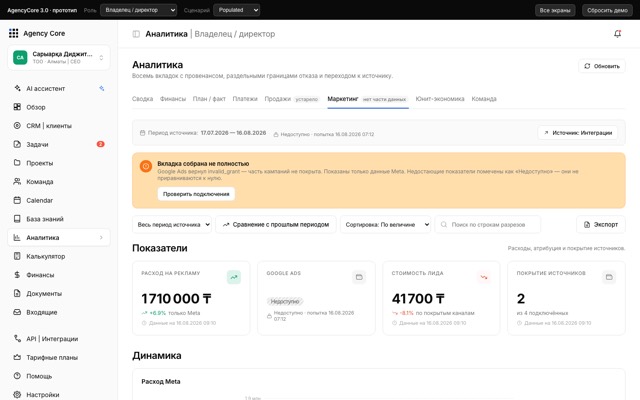Viewport: 640px width, 400px height.
Task: Switch to the Юнит-экономика tab
Action: click(440, 99)
